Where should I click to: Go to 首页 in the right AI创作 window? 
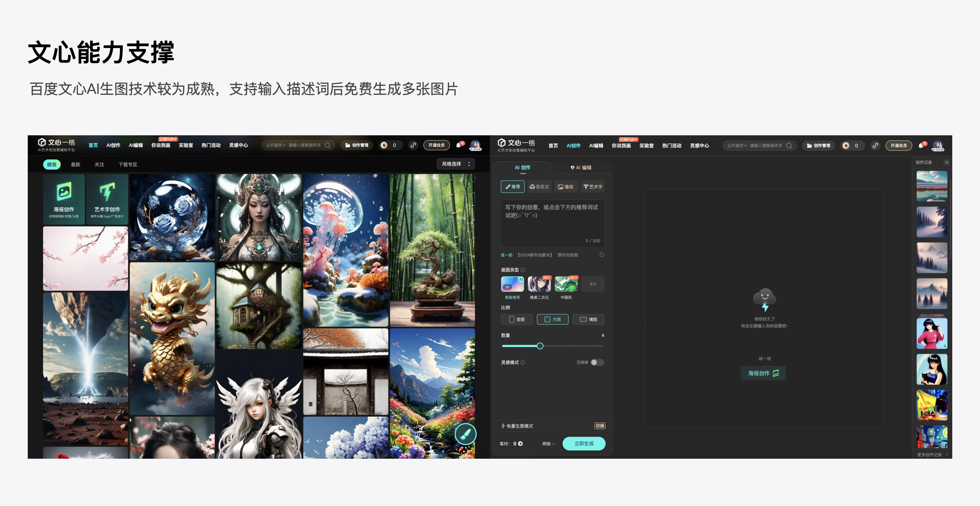[x=553, y=146]
